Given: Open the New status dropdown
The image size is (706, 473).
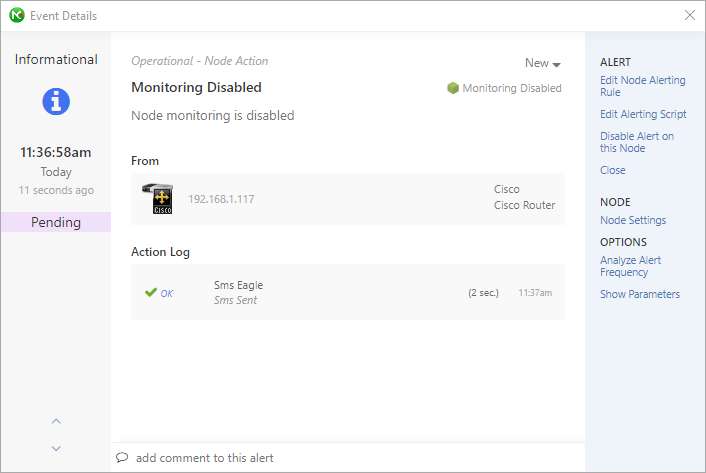Looking at the screenshot, I should (543, 63).
